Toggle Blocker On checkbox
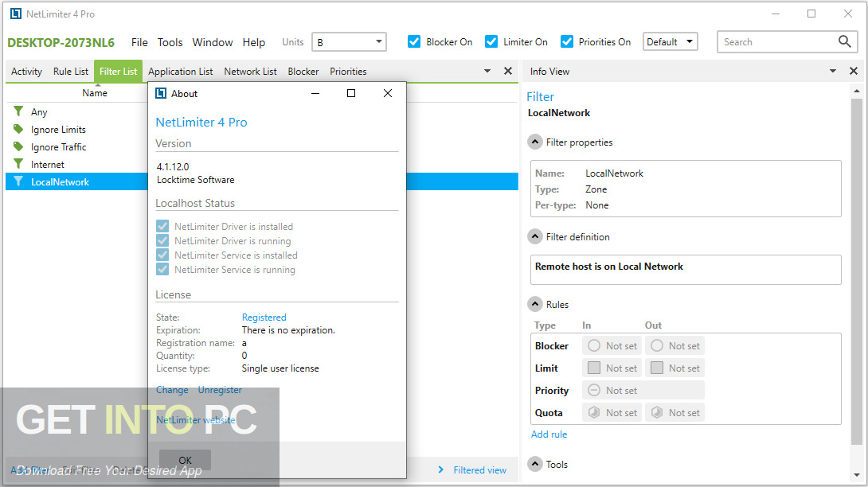 414,41
